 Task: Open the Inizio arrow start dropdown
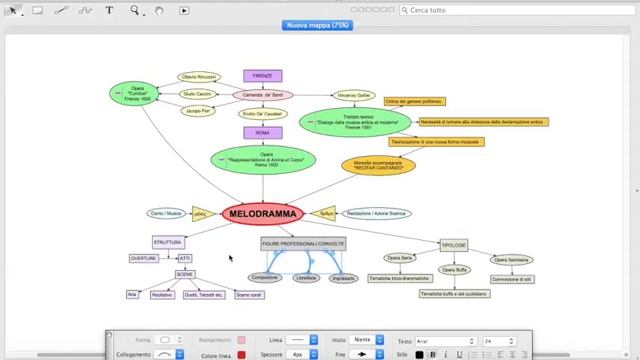pyautogui.click(x=366, y=340)
